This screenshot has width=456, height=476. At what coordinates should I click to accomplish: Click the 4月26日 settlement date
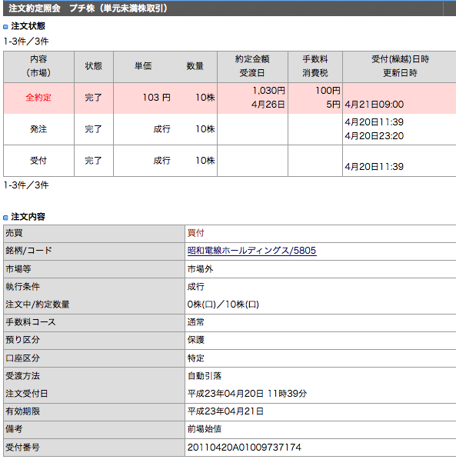click(268, 105)
